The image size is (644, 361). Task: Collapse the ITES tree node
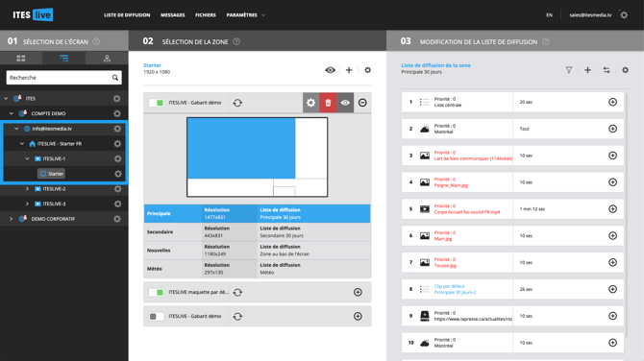6,99
